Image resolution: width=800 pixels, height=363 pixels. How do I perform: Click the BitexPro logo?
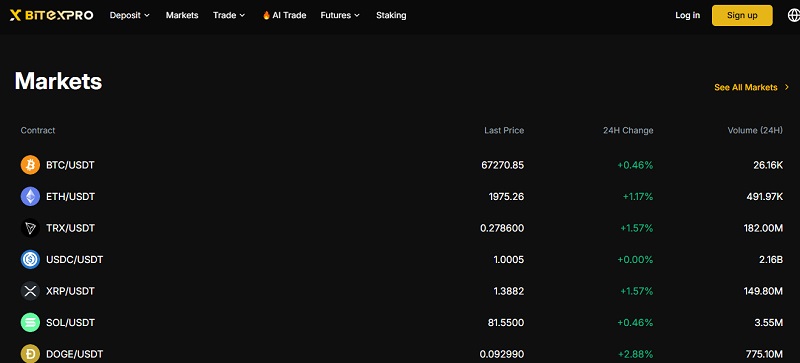tap(52, 15)
